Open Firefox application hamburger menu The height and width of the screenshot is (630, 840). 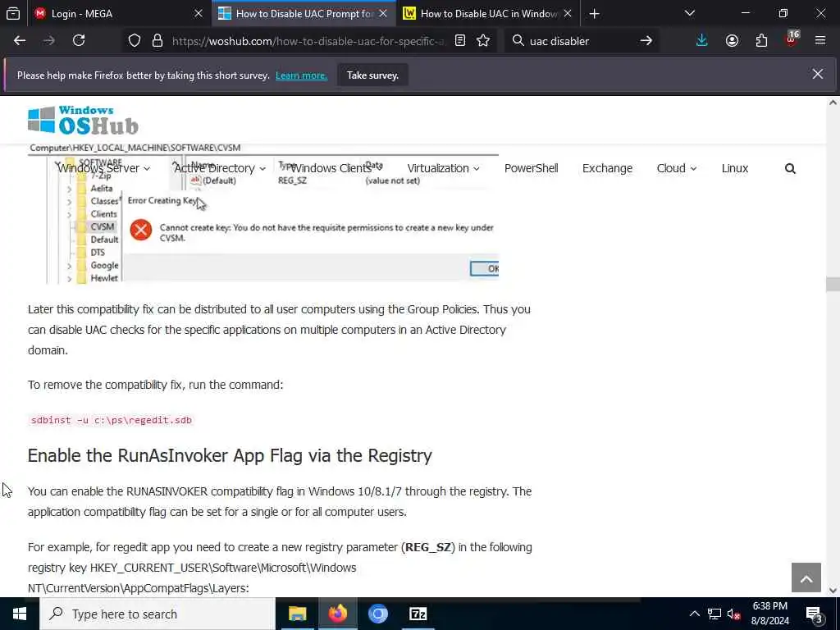(820, 40)
